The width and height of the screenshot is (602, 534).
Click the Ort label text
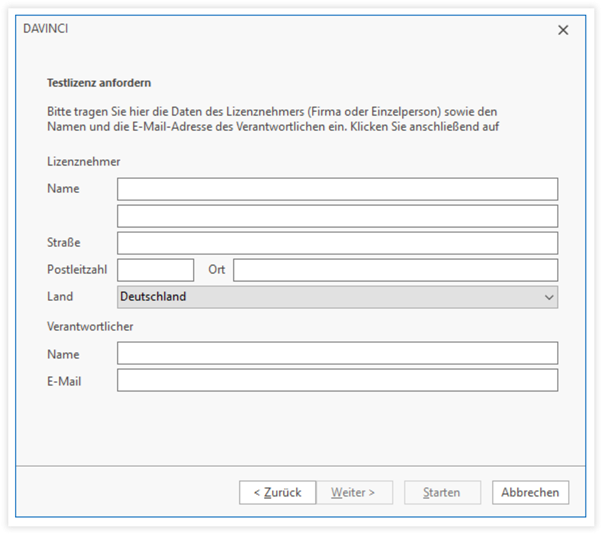(216, 270)
